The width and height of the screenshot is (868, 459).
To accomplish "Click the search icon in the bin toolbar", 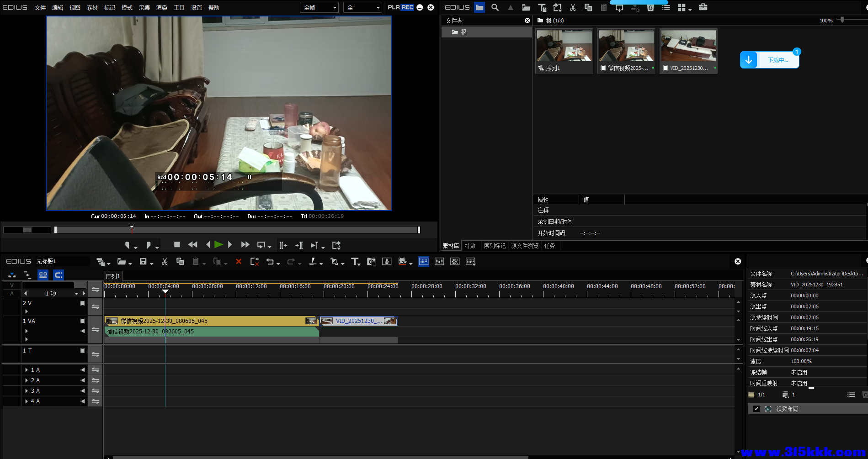I will (495, 7).
